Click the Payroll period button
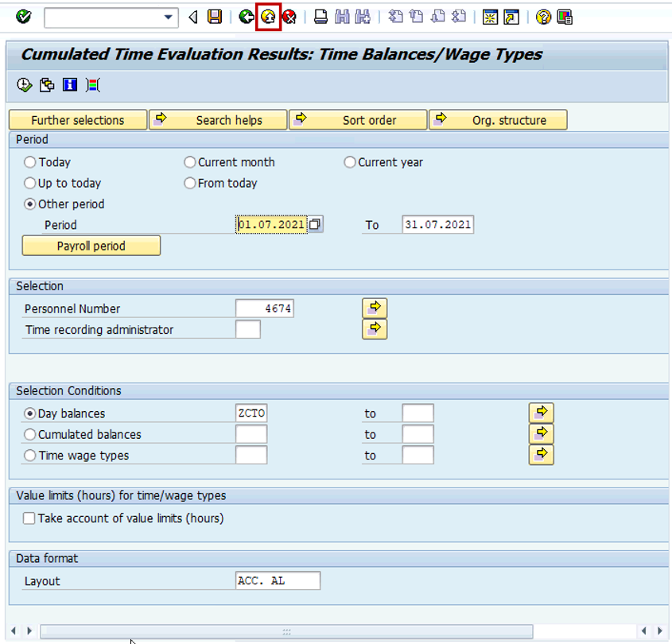Screen dimensions: 672x644 click(x=91, y=246)
